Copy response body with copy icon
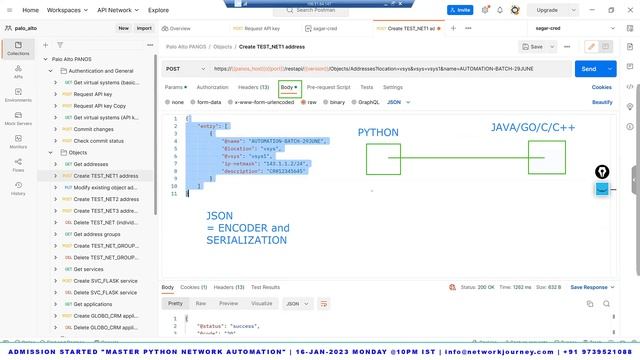Image resolution: width=640 pixels, height=360 pixels. click(x=590, y=304)
